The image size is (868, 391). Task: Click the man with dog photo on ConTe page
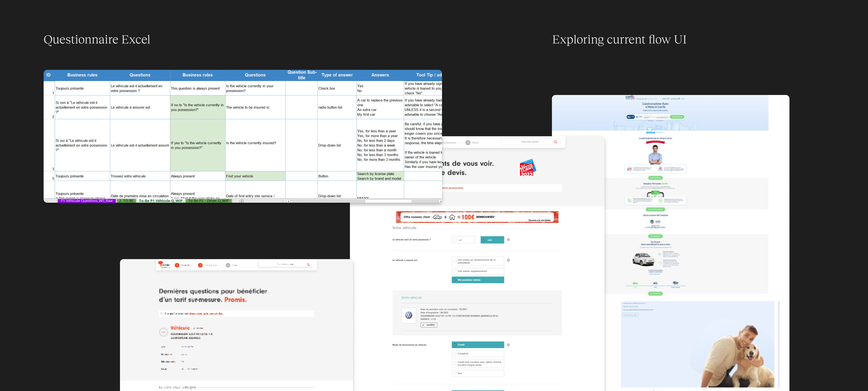point(738,356)
